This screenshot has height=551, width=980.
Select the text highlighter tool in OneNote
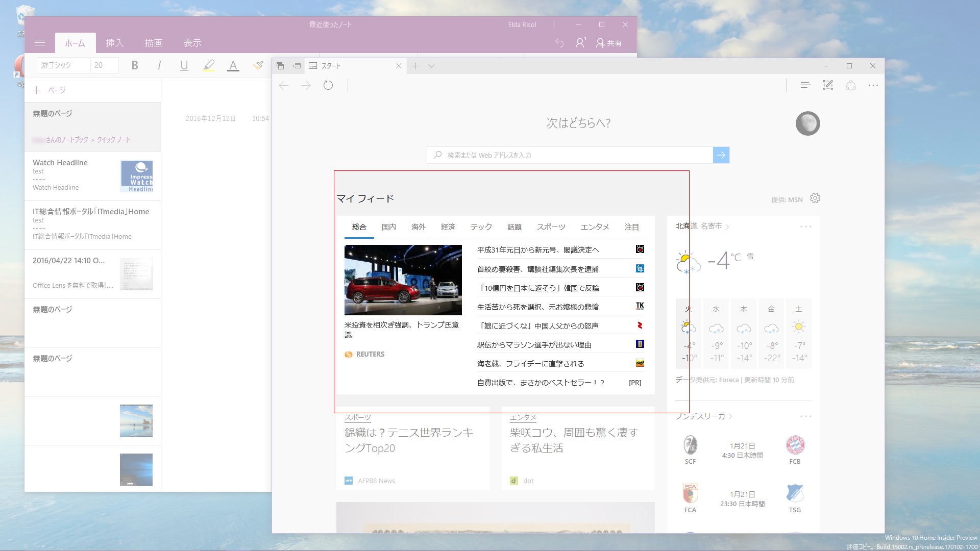209,65
